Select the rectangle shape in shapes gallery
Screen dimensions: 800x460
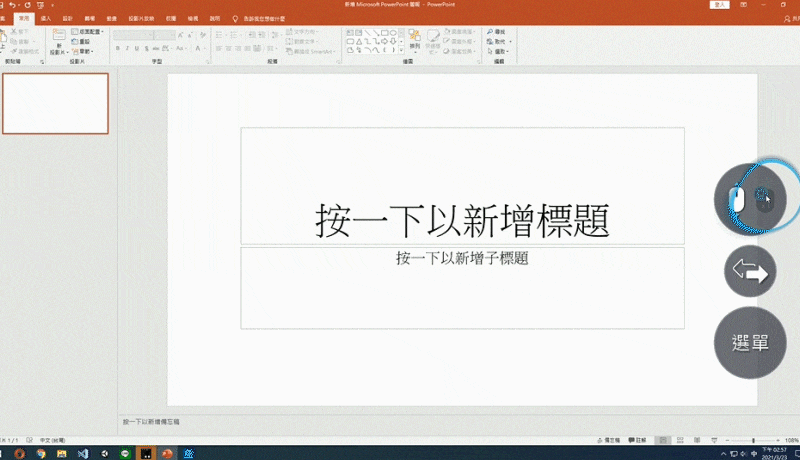[384, 33]
